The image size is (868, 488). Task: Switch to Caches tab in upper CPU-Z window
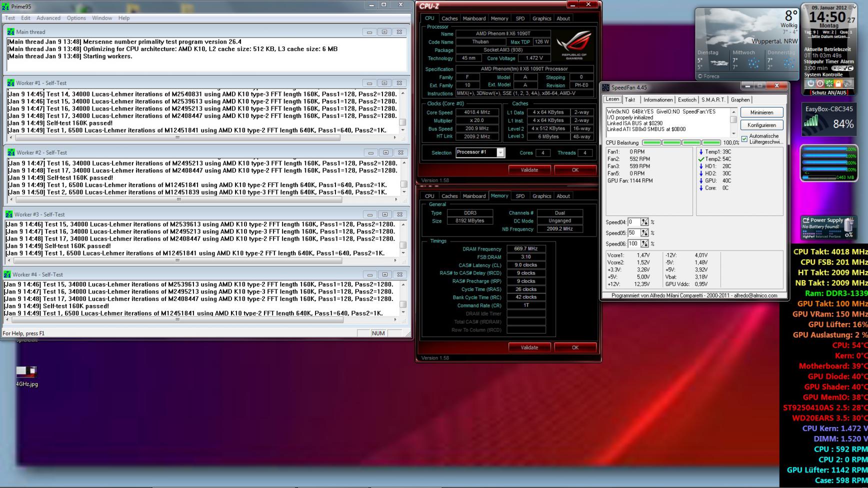pyautogui.click(x=449, y=18)
